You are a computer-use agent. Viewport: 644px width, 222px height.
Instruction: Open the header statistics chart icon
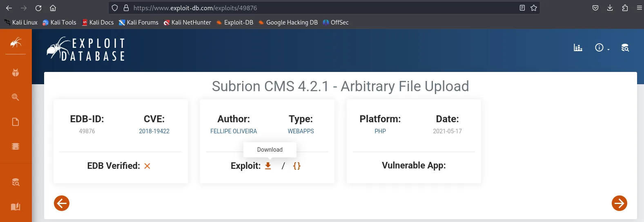point(578,48)
